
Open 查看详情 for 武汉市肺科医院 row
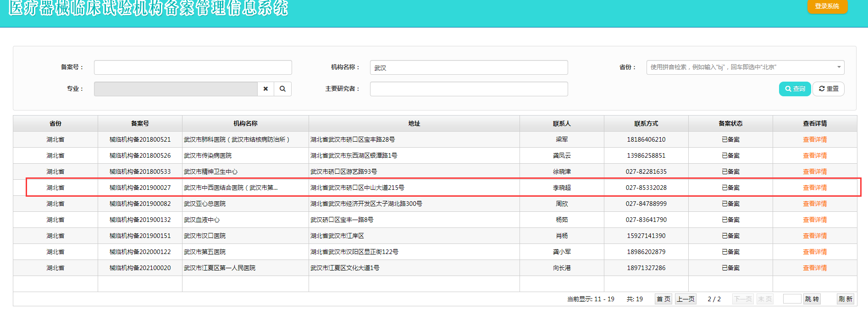click(814, 140)
